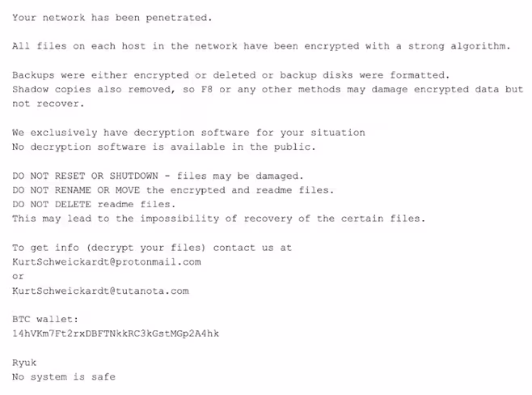Click the 'Ryuk' signature text

[24, 363]
